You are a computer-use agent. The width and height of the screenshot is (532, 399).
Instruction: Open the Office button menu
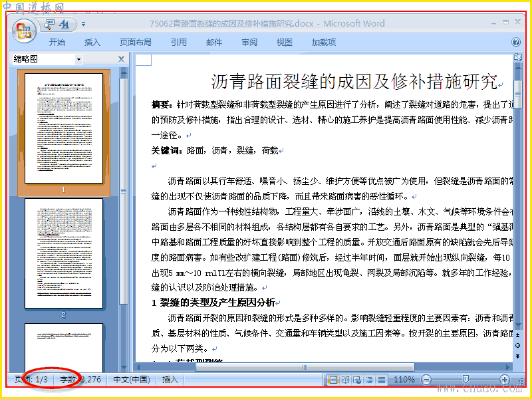(x=24, y=31)
